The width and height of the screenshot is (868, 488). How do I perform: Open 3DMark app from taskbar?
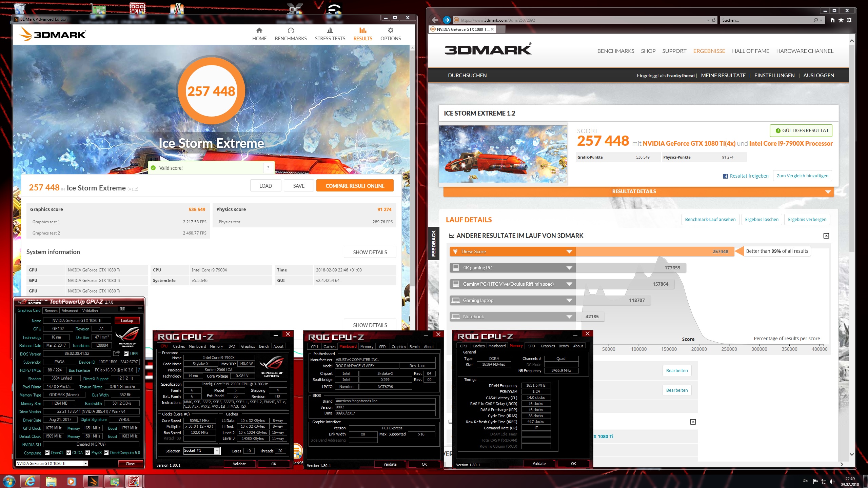(93, 481)
